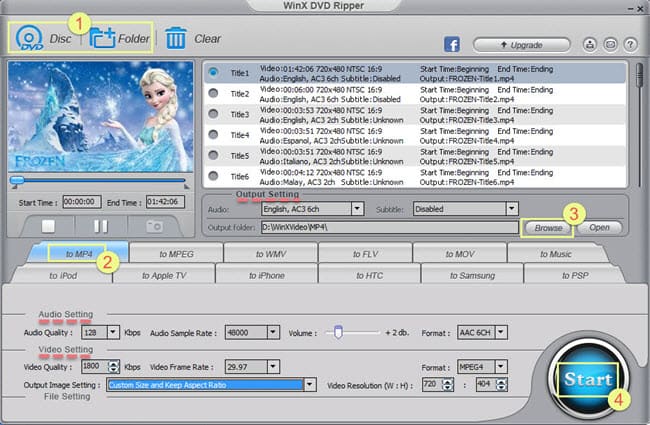Image resolution: width=650 pixels, height=425 pixels.
Task: Take a snapshot with the camera icon
Action: tap(154, 226)
